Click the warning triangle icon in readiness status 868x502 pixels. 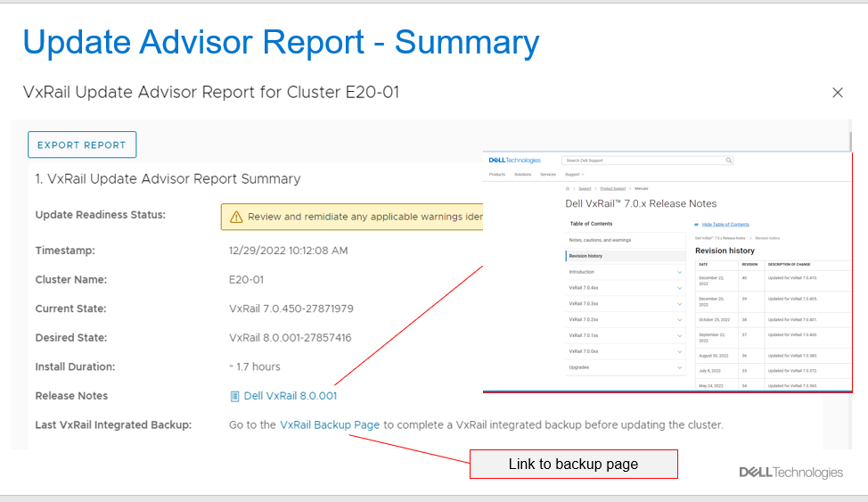pyautogui.click(x=236, y=217)
